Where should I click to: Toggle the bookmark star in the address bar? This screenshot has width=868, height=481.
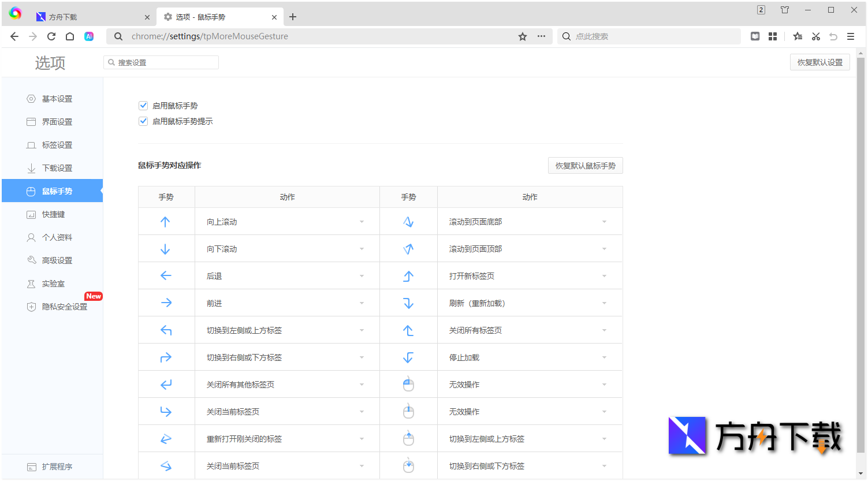522,36
